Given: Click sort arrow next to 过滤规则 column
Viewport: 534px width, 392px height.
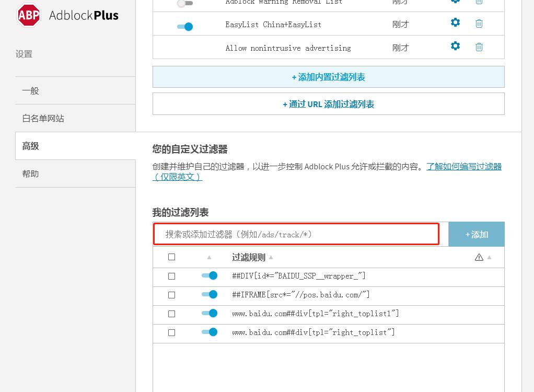Looking at the screenshot, I should point(272,257).
